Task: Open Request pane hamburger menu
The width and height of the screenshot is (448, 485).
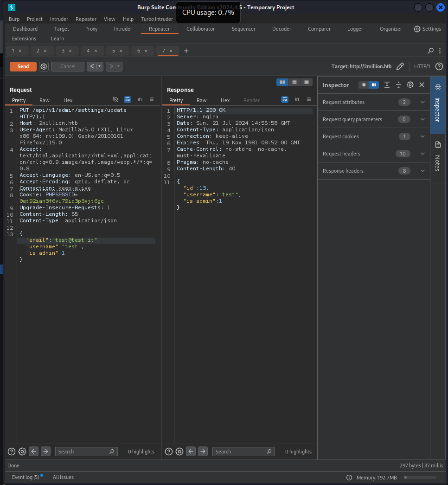Action: pos(152,99)
